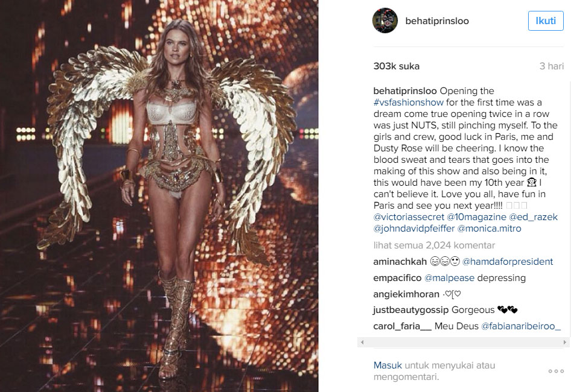Open the @johndavidpfeiffer mention
This screenshot has height=392, width=571.
(x=414, y=229)
